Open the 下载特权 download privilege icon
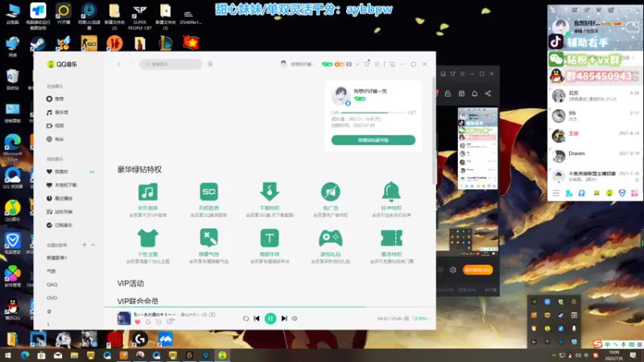Viewport: 644px width, 362px height. click(270, 191)
